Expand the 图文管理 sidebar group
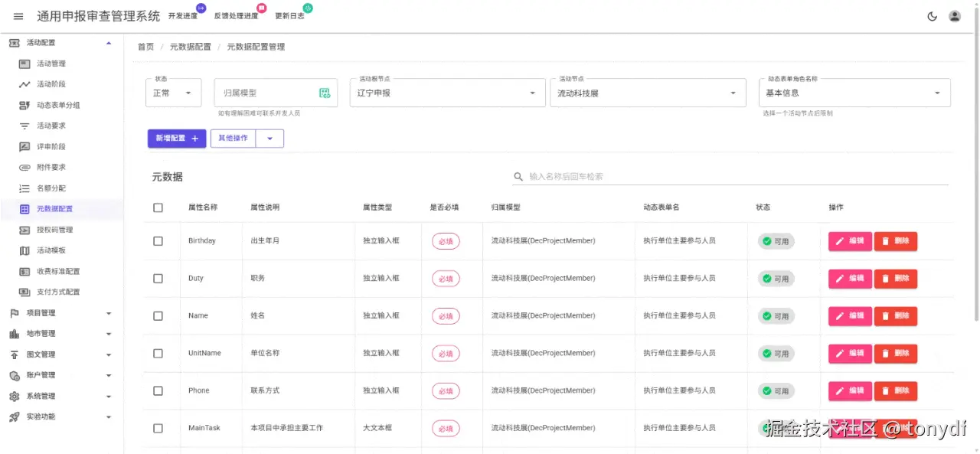Image resolution: width=980 pixels, height=454 pixels. pyautogui.click(x=61, y=354)
